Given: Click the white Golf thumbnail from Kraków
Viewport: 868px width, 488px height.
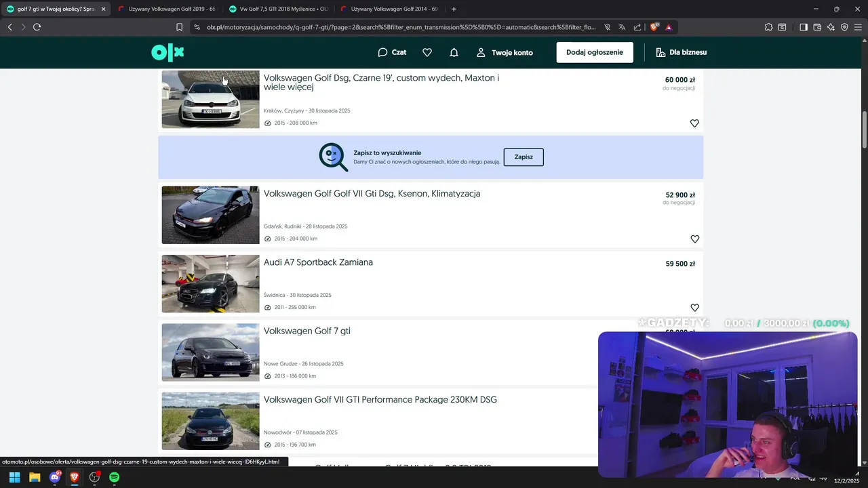Looking at the screenshot, I should tap(210, 99).
